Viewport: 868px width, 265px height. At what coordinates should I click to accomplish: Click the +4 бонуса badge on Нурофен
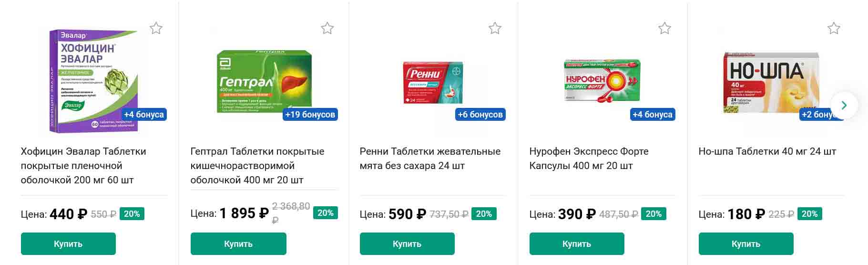(652, 115)
